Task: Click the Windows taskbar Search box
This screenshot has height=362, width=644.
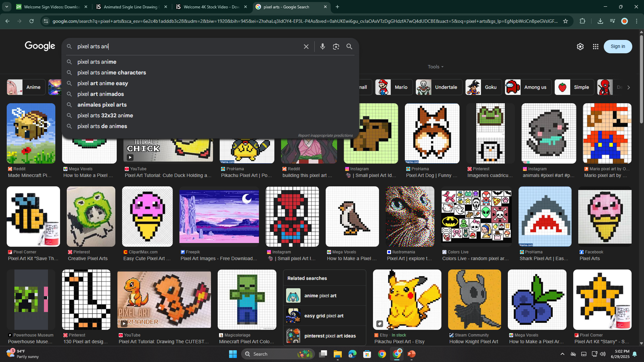Action: (278, 354)
